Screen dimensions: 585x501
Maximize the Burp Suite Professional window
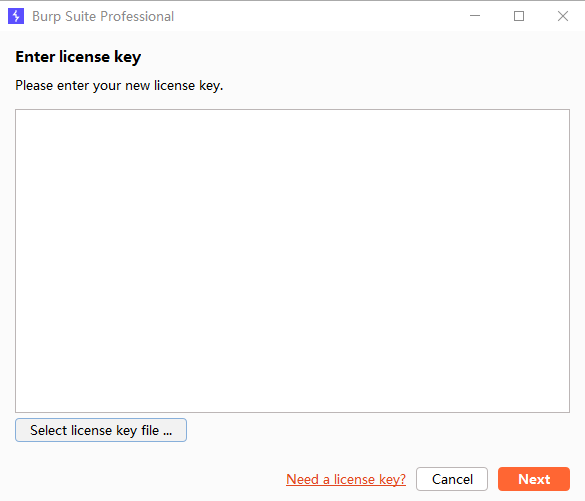pos(519,16)
